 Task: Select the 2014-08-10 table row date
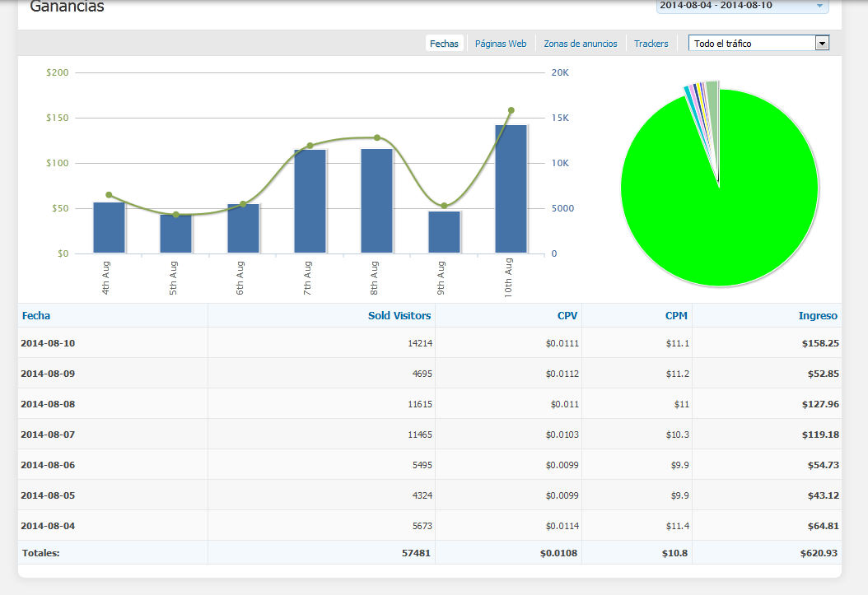[48, 343]
